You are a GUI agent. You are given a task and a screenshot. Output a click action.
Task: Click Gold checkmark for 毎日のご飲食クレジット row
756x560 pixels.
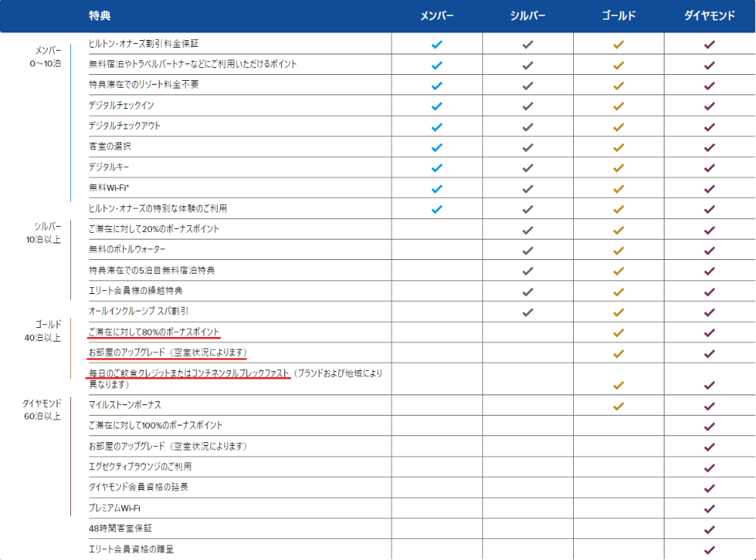click(x=618, y=385)
